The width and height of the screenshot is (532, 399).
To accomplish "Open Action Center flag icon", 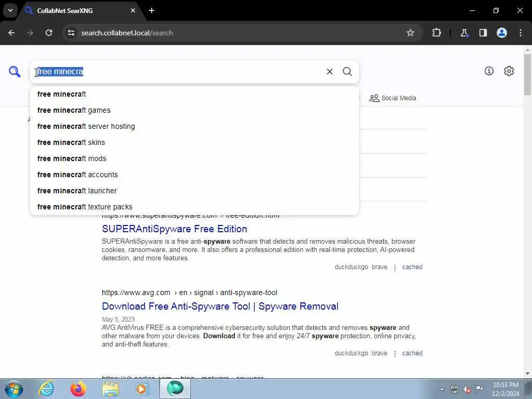I will click(479, 389).
